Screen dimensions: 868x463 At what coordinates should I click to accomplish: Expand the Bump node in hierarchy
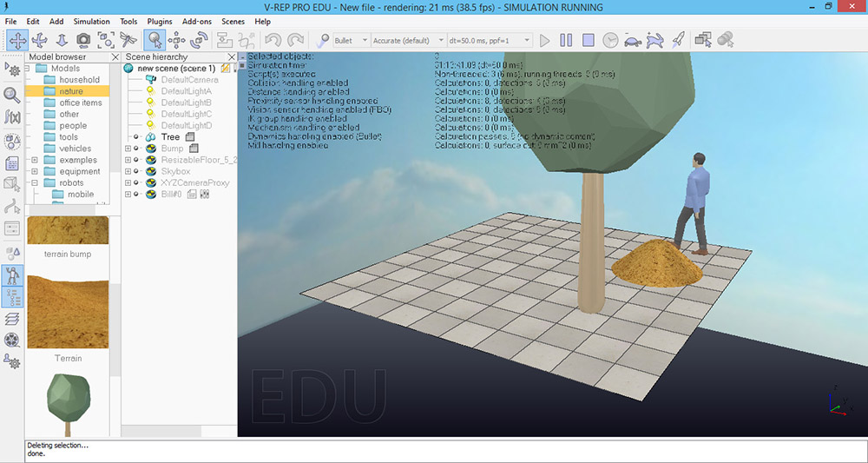point(128,149)
